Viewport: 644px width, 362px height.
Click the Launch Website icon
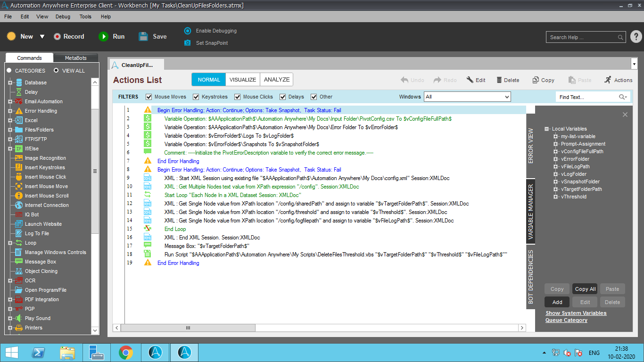point(19,224)
